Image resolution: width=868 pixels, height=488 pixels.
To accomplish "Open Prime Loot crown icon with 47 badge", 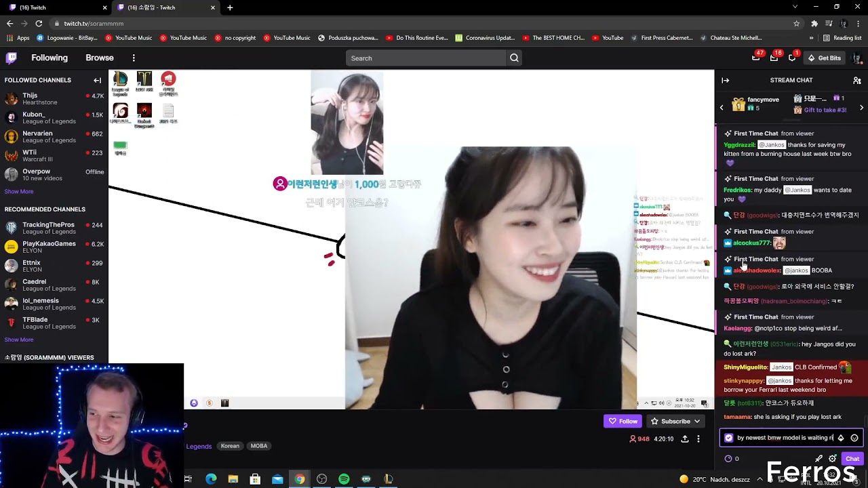I will tap(756, 58).
